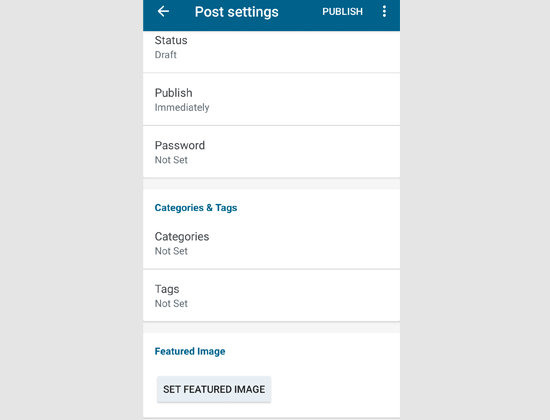Screen dimensions: 550x420
Task: Tap the PUBLISH button in header
Action: (342, 12)
